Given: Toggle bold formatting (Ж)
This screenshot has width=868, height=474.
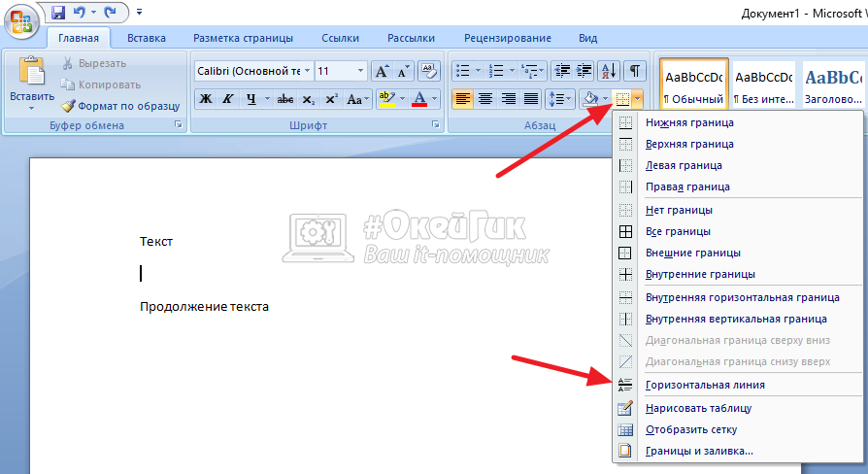Looking at the screenshot, I should coord(205,99).
